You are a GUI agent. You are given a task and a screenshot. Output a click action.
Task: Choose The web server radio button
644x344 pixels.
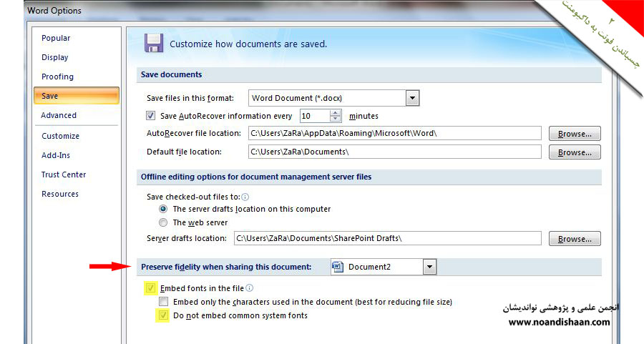(x=164, y=222)
